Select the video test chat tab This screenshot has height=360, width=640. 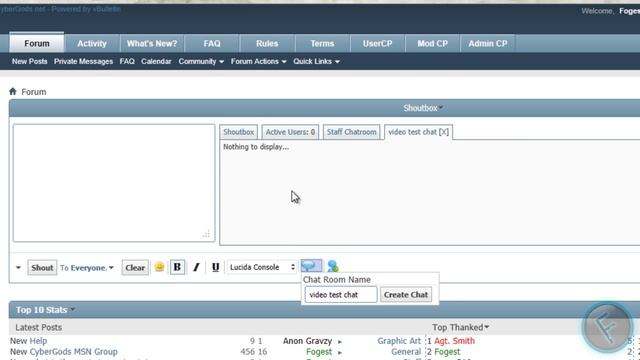point(418,132)
